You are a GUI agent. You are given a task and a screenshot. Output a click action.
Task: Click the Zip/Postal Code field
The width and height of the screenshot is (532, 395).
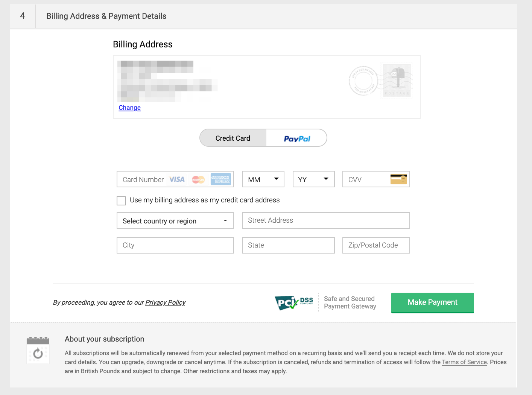(376, 245)
